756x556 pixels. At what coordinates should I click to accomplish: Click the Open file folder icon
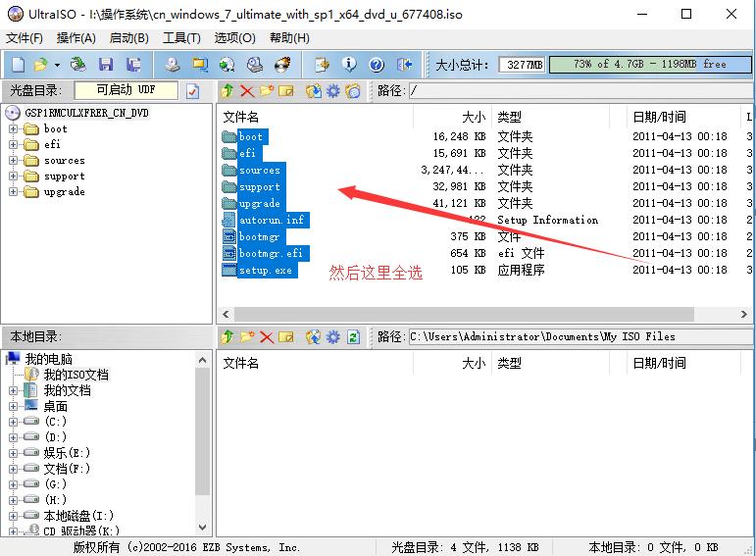click(x=41, y=64)
